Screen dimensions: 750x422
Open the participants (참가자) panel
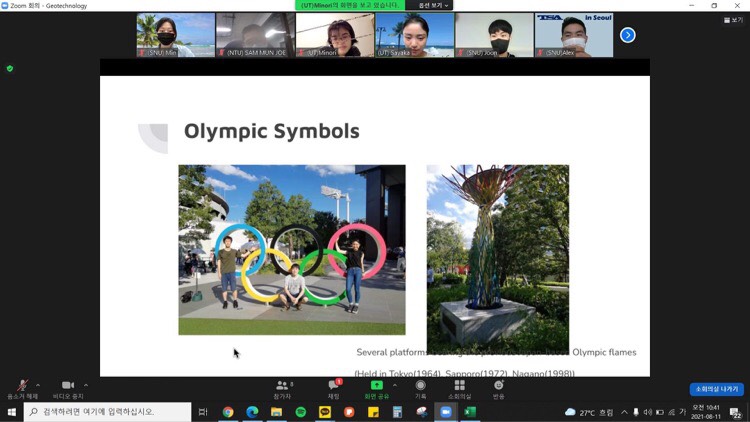pyautogui.click(x=282, y=389)
